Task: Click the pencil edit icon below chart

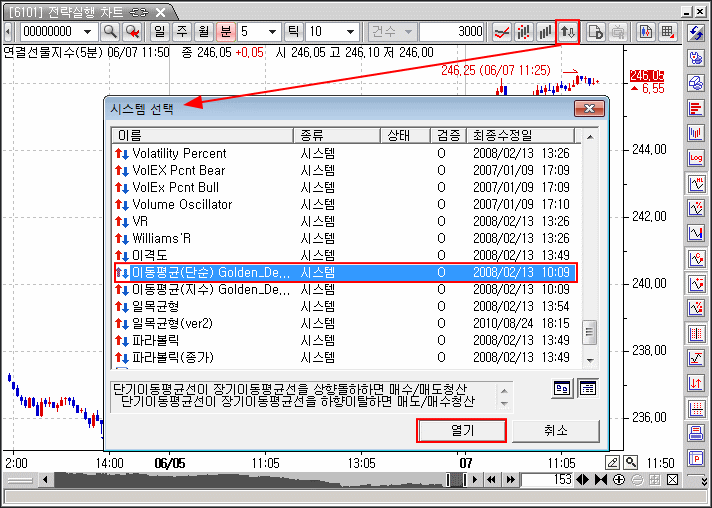Action: [610, 462]
